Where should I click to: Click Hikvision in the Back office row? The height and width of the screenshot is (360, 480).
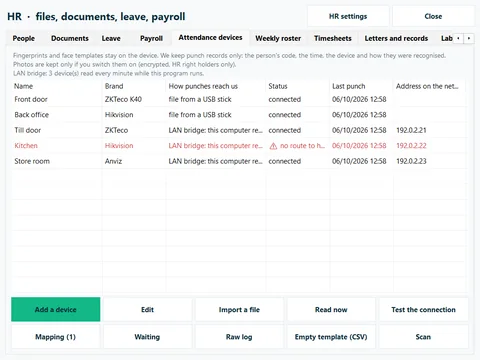[119, 115]
